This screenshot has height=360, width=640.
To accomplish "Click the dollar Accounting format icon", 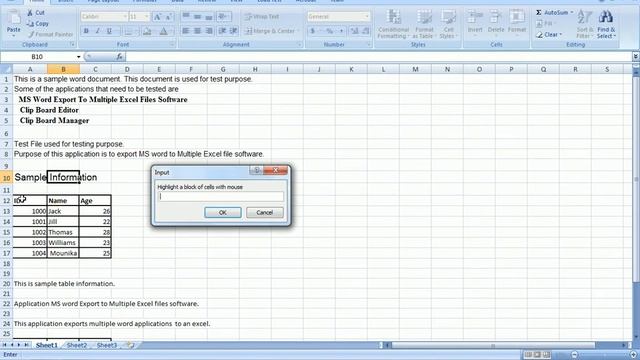I will coord(313,31).
